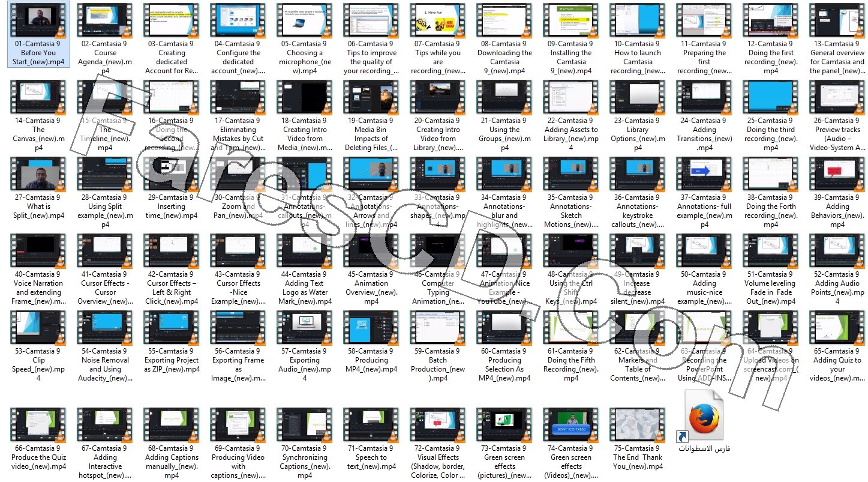Select 11-Camtasia 9 Preparing the first recording video

click(704, 38)
